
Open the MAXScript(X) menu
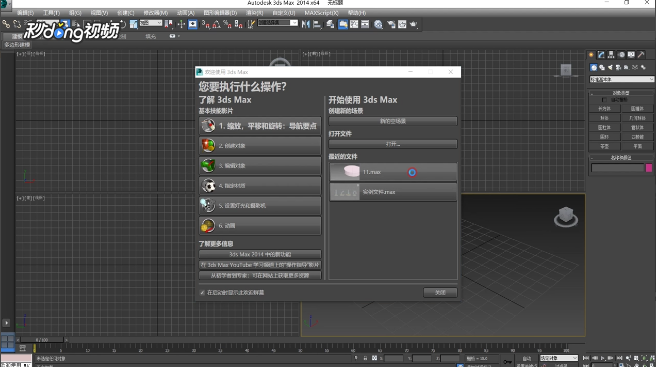(x=321, y=13)
